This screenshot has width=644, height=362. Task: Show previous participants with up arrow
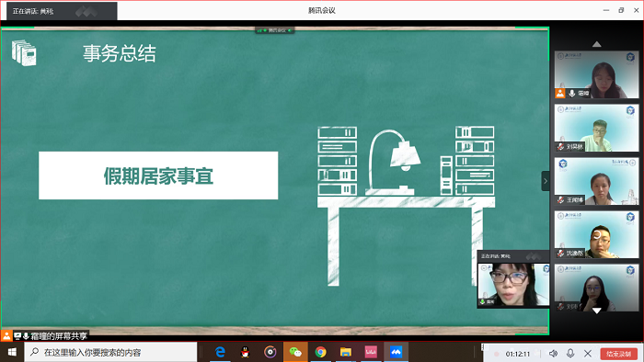click(597, 44)
